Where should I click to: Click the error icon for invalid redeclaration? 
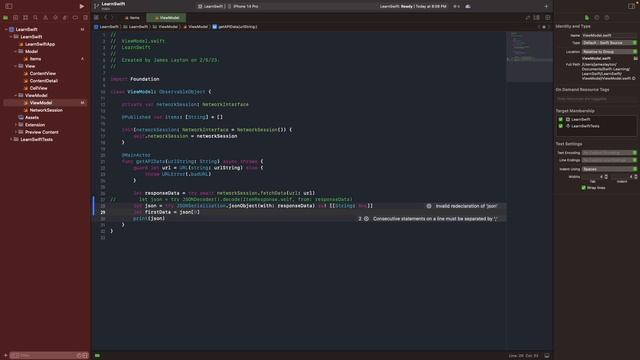pos(429,206)
